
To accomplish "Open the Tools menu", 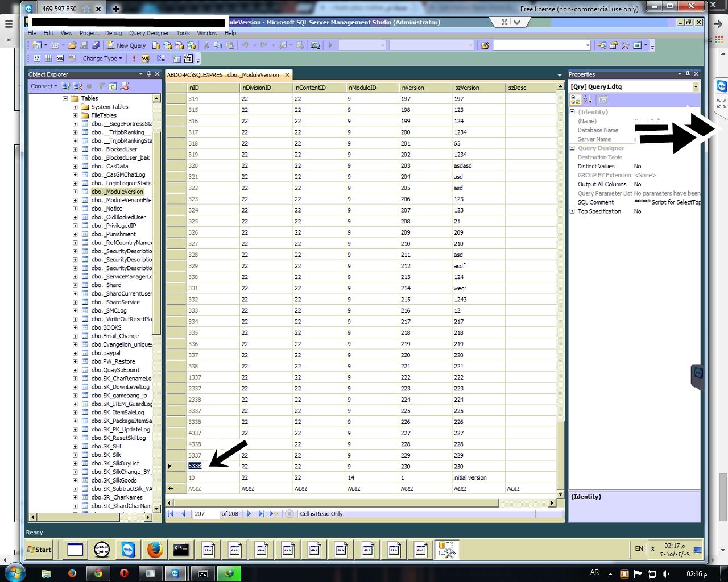I will click(183, 33).
